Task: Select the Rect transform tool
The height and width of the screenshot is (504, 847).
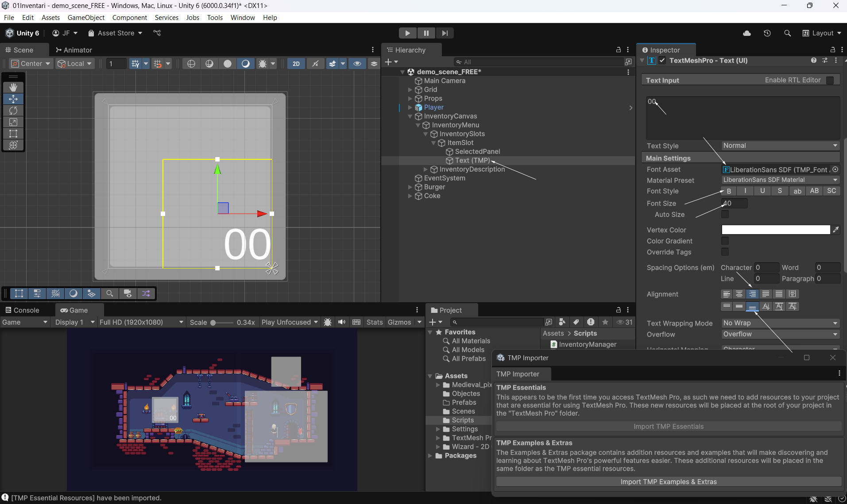Action: point(13,134)
